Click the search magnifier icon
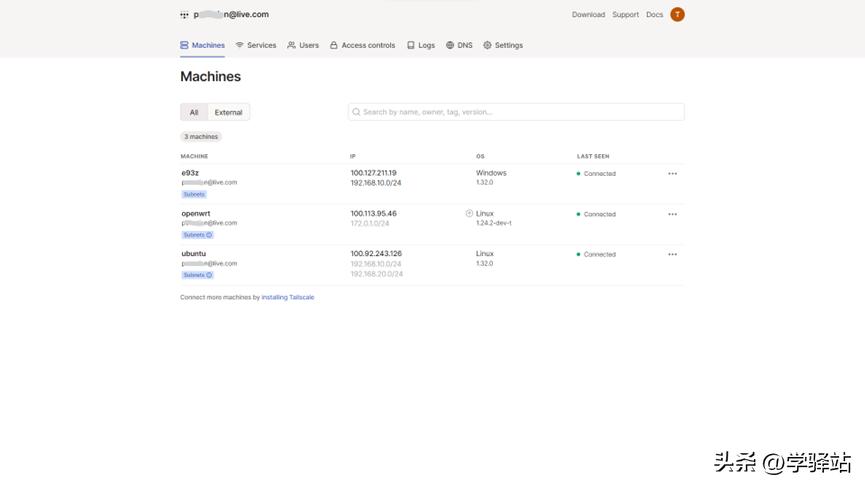 [357, 112]
